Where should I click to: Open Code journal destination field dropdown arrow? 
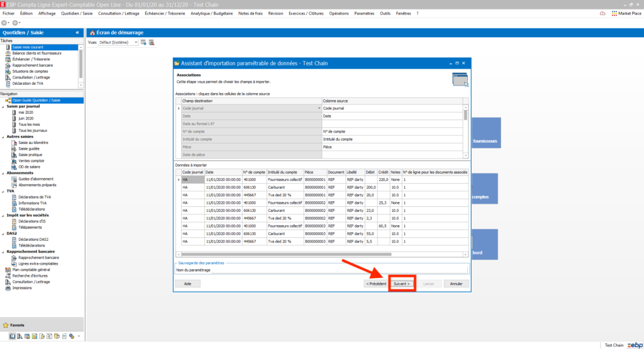pos(319,108)
